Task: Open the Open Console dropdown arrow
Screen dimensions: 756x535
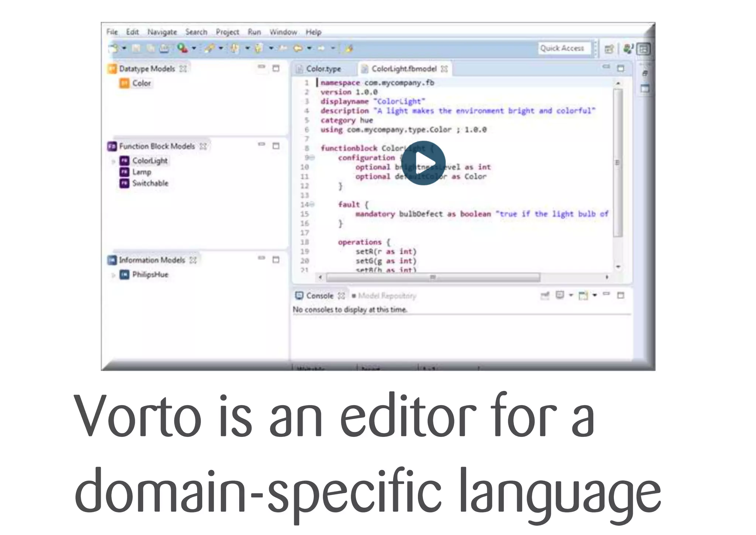Action: [594, 295]
